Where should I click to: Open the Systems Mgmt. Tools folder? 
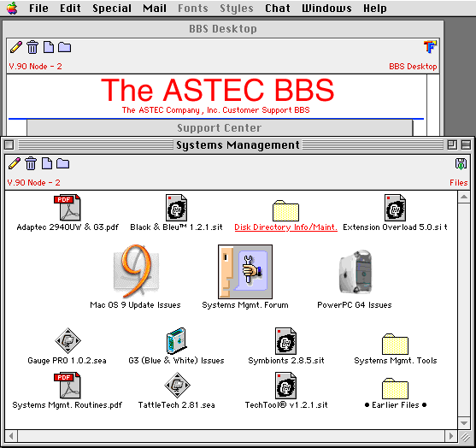click(395, 344)
